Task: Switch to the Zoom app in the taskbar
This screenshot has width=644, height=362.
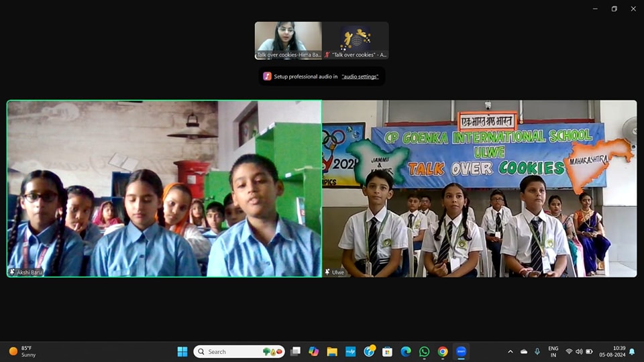Action: [462, 352]
